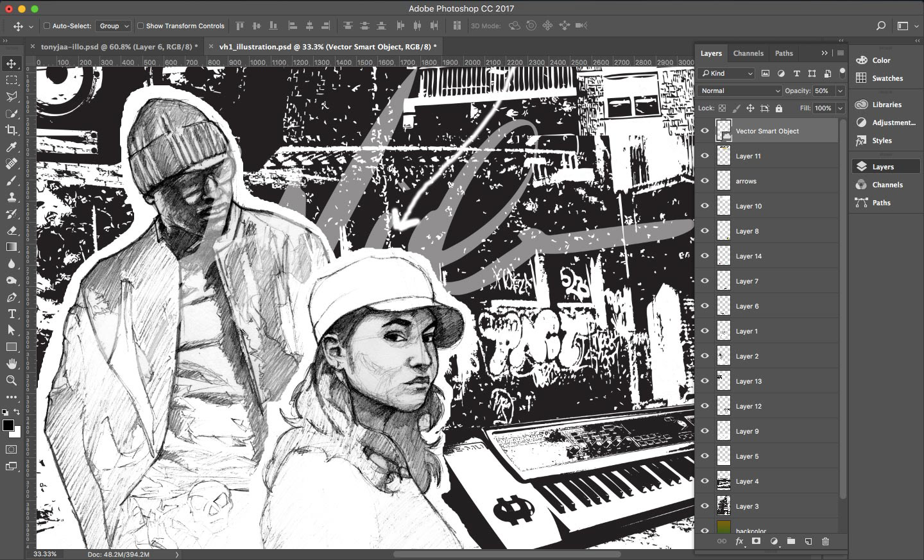This screenshot has height=560, width=924.
Task: Select the Brush tool
Action: (x=12, y=181)
